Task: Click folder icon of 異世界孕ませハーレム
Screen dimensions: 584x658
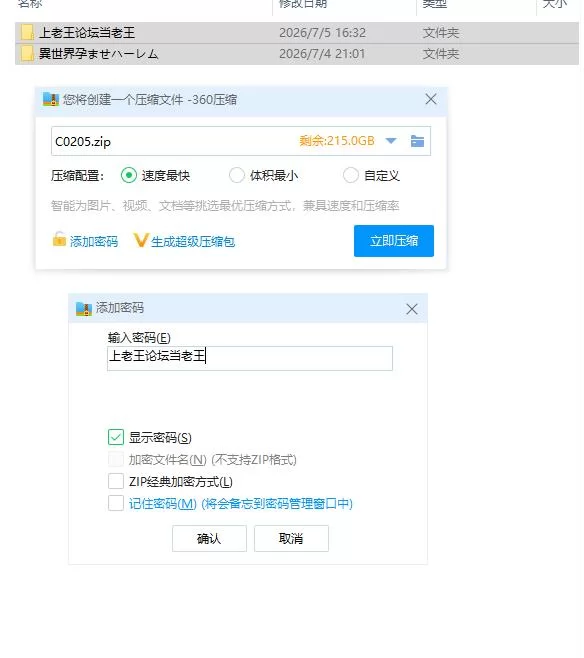Action: [x=27, y=54]
